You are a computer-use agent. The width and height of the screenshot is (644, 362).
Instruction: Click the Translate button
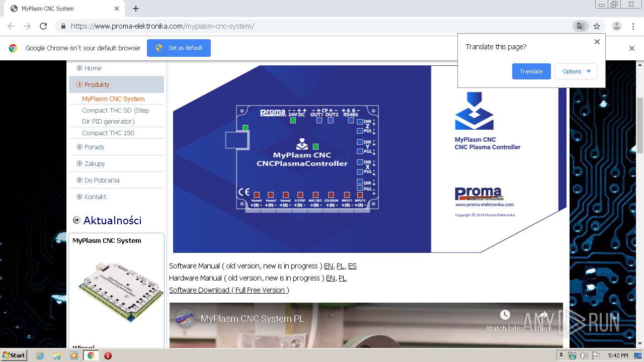point(531,71)
